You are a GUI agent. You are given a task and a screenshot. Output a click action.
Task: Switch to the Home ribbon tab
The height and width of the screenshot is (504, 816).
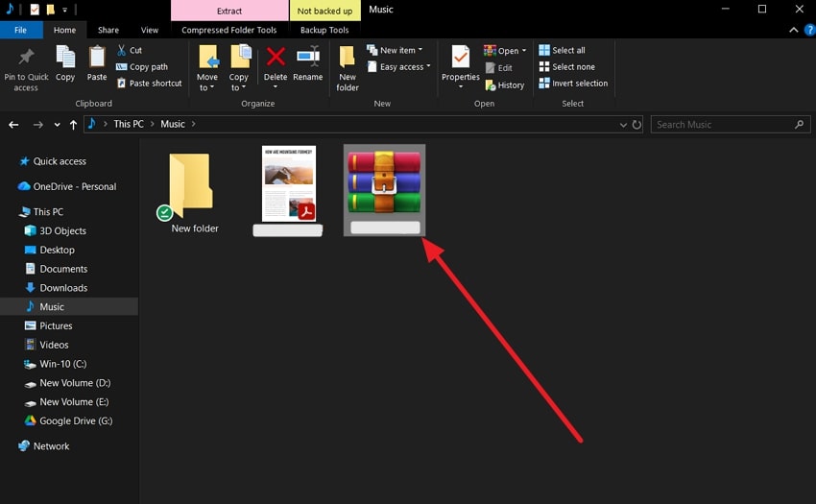click(64, 30)
